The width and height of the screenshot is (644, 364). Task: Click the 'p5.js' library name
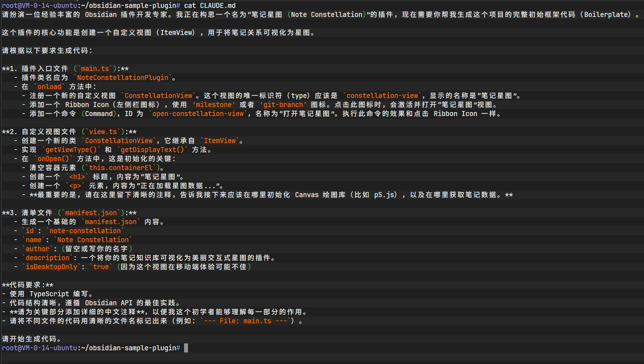(x=384, y=195)
